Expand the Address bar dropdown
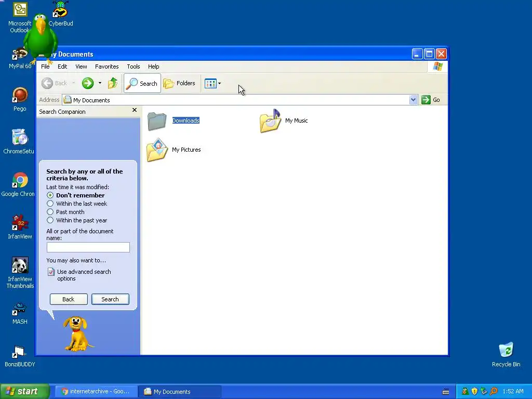Image resolution: width=532 pixels, height=399 pixels. tap(413, 100)
